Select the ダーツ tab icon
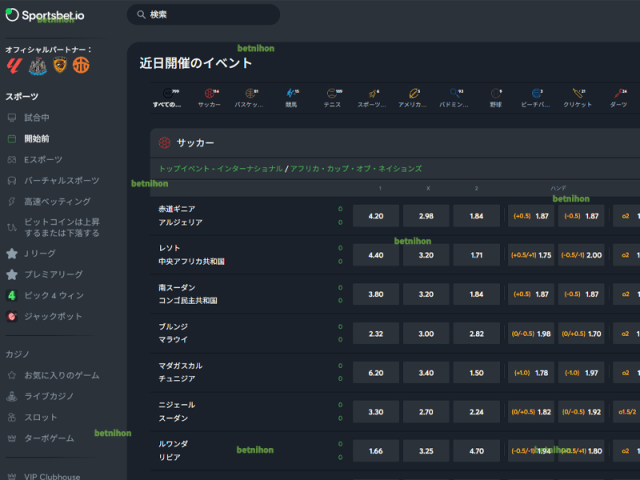Image resolution: width=640 pixels, height=480 pixels. pyautogui.click(x=619, y=93)
